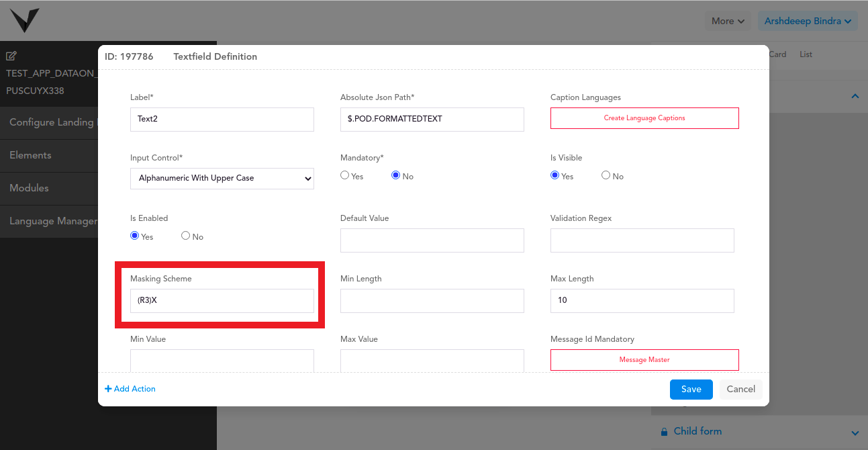The image size is (868, 450).
Task: Open the Input Control dropdown
Action: point(222,179)
